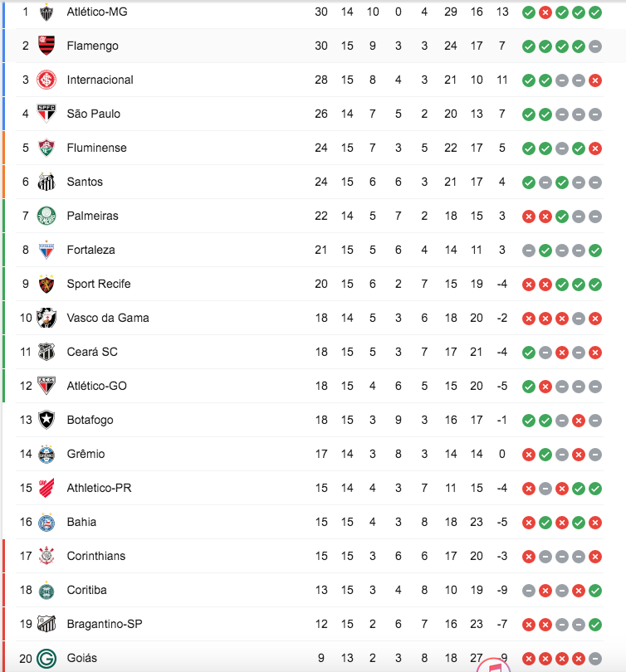Click the Athletico-PR red logo
This screenshot has width=626, height=672.
pyautogui.click(x=46, y=488)
